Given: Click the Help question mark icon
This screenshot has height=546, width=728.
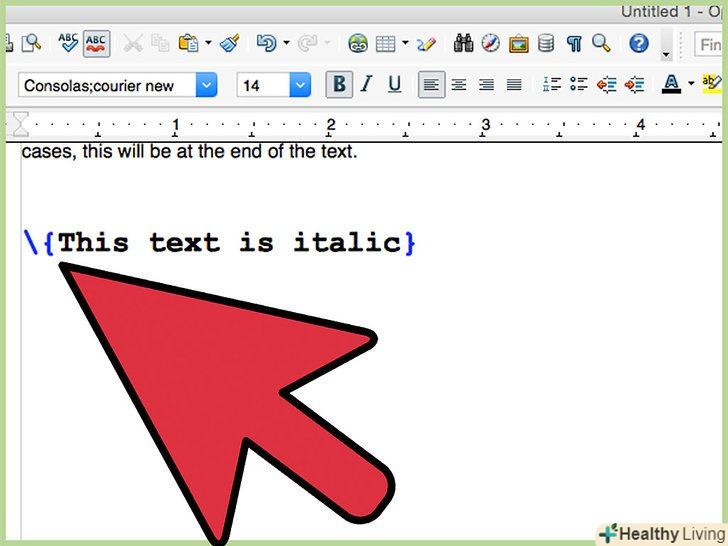Looking at the screenshot, I should coord(638,43).
